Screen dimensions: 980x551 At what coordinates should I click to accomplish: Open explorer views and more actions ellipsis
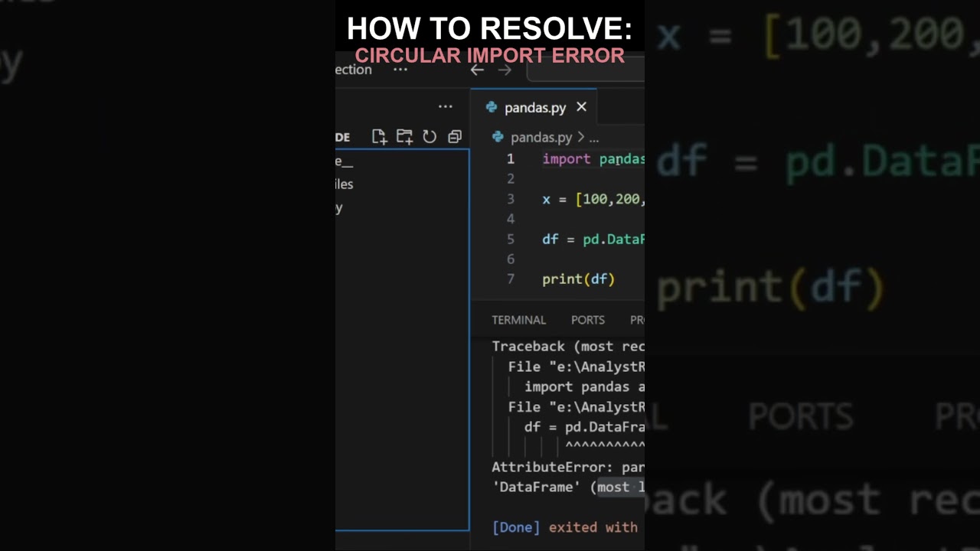[x=445, y=107]
